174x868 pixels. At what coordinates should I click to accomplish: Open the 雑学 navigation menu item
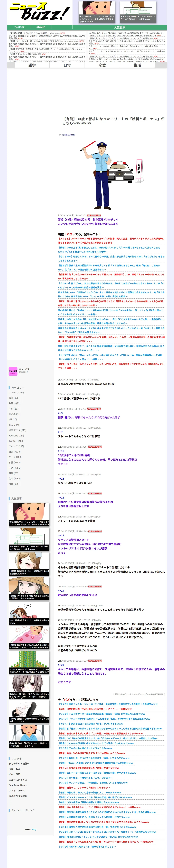tap(32, 65)
